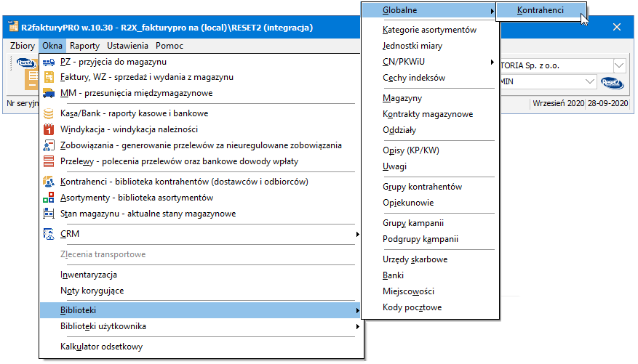Select Miejscowości entry

tap(429, 291)
